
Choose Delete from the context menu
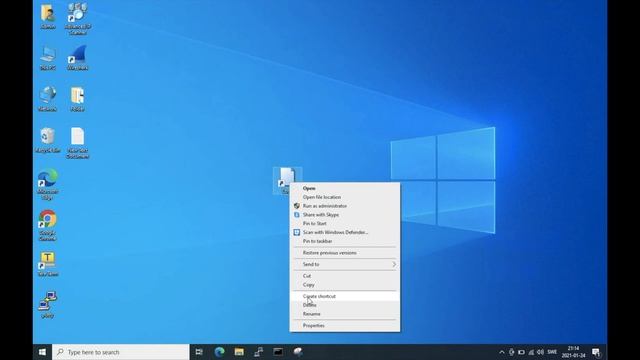[345, 305]
